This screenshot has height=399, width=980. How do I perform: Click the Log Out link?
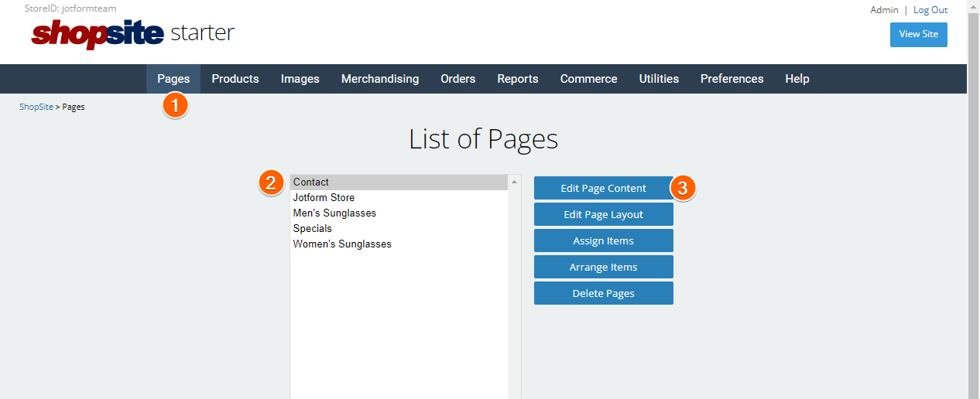point(930,10)
